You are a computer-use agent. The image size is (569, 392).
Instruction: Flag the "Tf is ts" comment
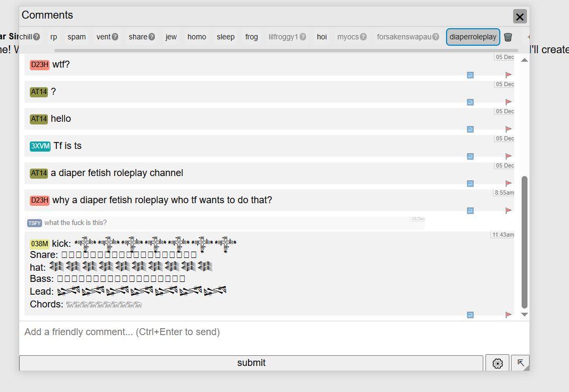pos(508,156)
